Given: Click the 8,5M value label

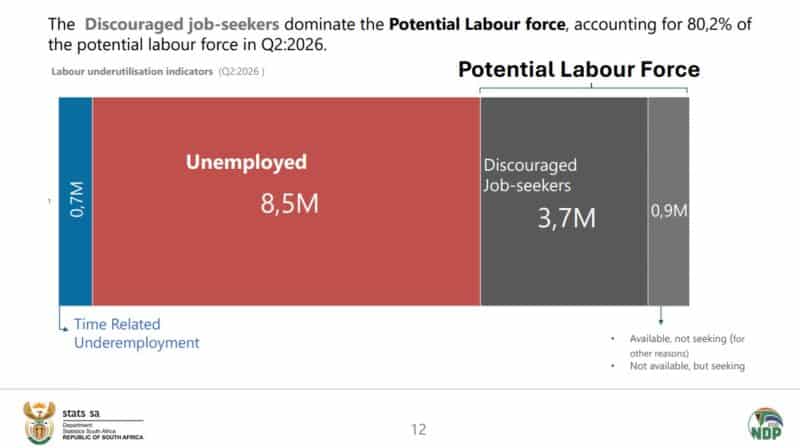Looking at the screenshot, I should [289, 204].
